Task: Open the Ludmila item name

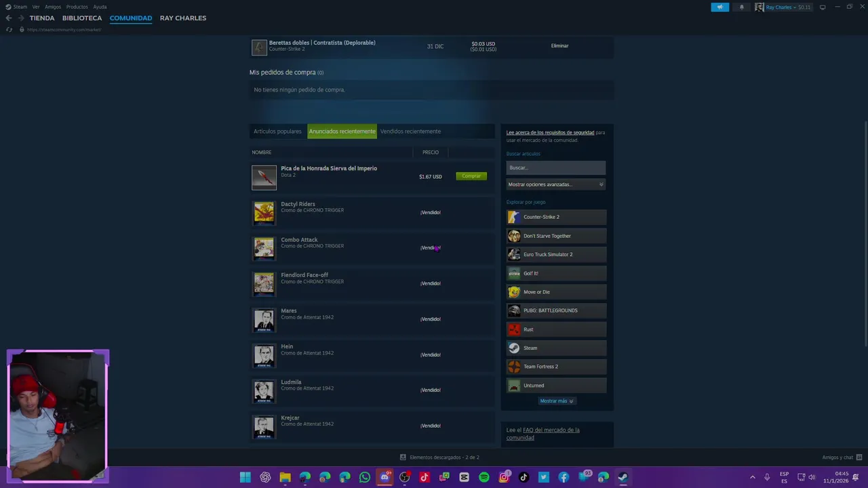Action: pyautogui.click(x=291, y=382)
